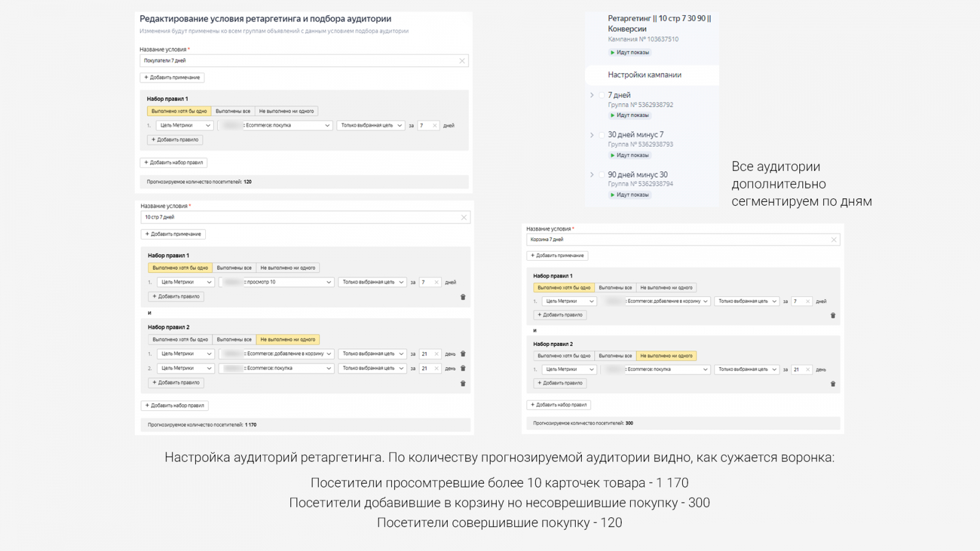Tick the checkbox for group "7 дней"

(x=601, y=96)
